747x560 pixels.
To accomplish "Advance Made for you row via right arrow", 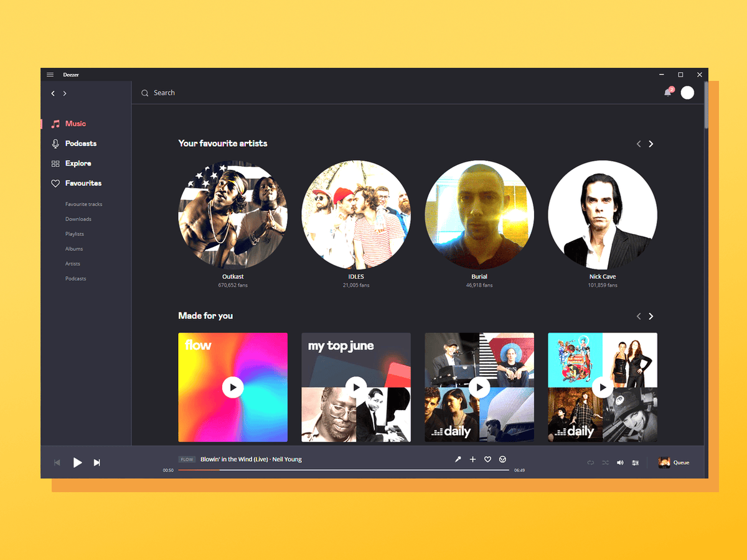I will coord(651,316).
